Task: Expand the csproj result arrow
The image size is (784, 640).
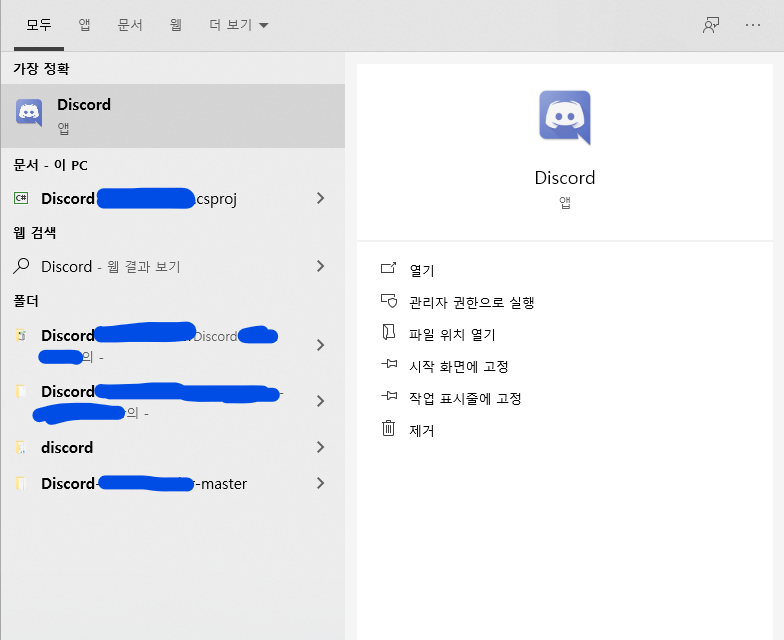Action: tap(320, 198)
